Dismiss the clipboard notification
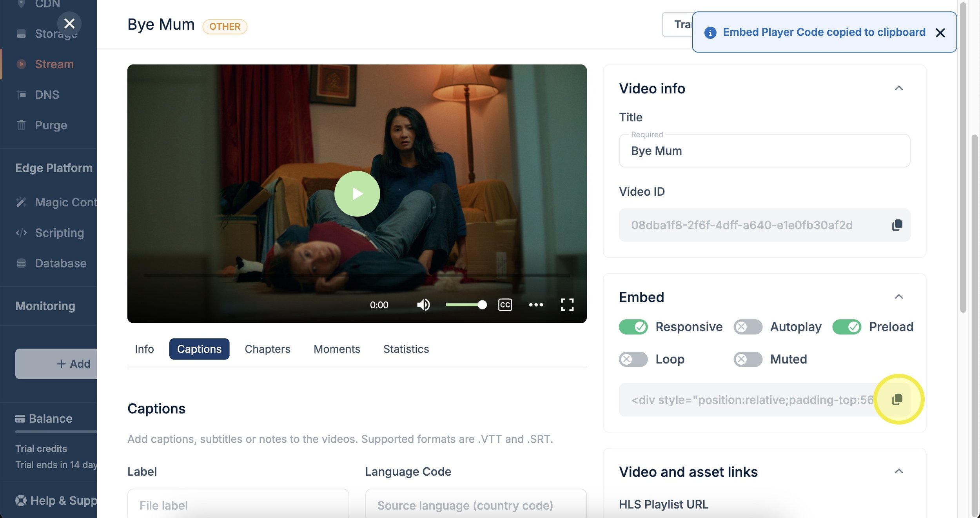Viewport: 980px width, 518px height. coord(940,33)
